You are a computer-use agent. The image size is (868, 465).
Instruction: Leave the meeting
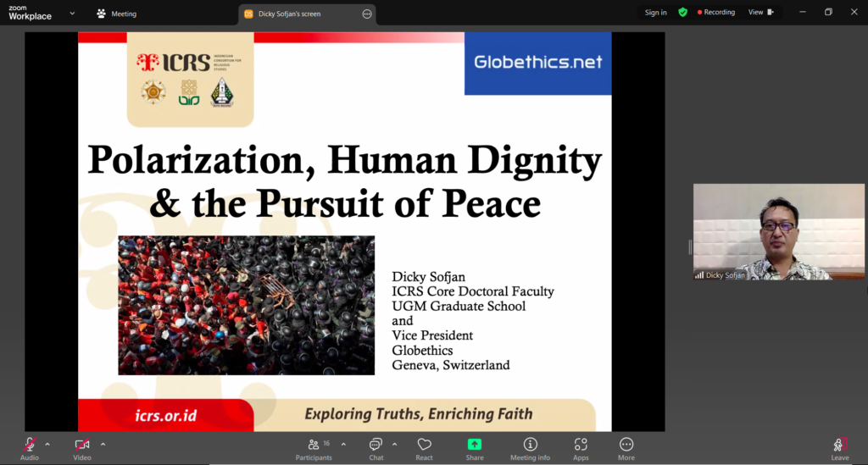click(839, 448)
